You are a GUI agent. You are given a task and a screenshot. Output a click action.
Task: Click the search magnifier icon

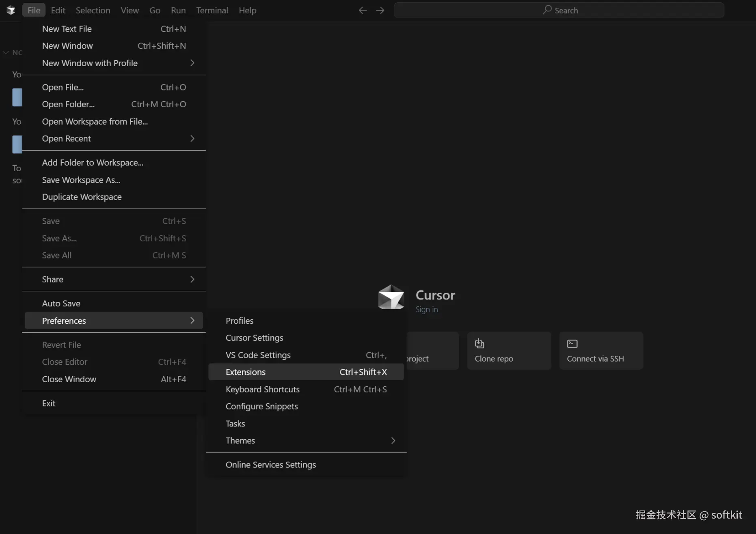[547, 10]
